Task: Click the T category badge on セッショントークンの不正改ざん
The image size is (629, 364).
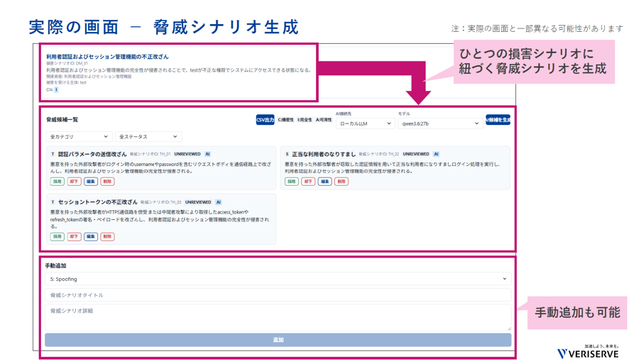Action: (53, 202)
